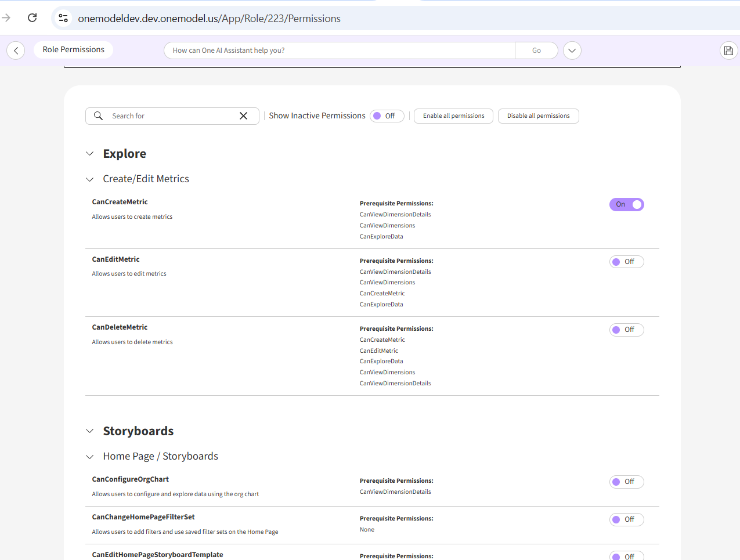
Task: Click the browser forward arrow
Action: [6, 18]
